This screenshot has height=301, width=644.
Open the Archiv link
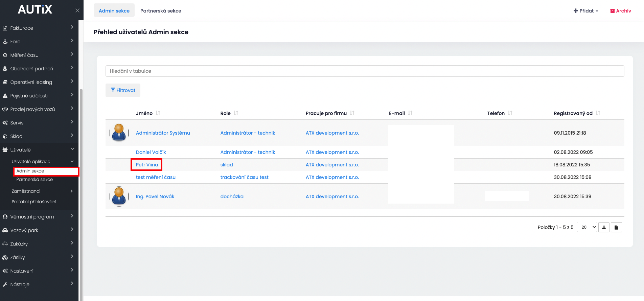click(621, 11)
